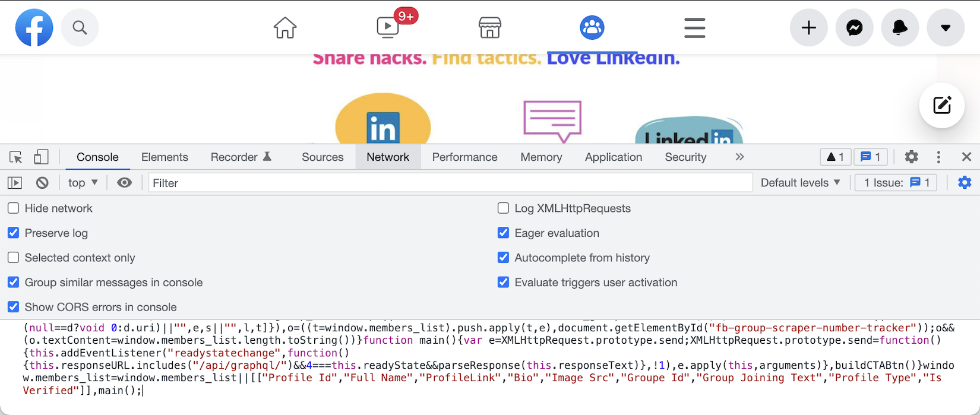Image resolution: width=980 pixels, height=415 pixels.
Task: Expand more DevTools tabs chevron
Action: tap(739, 157)
